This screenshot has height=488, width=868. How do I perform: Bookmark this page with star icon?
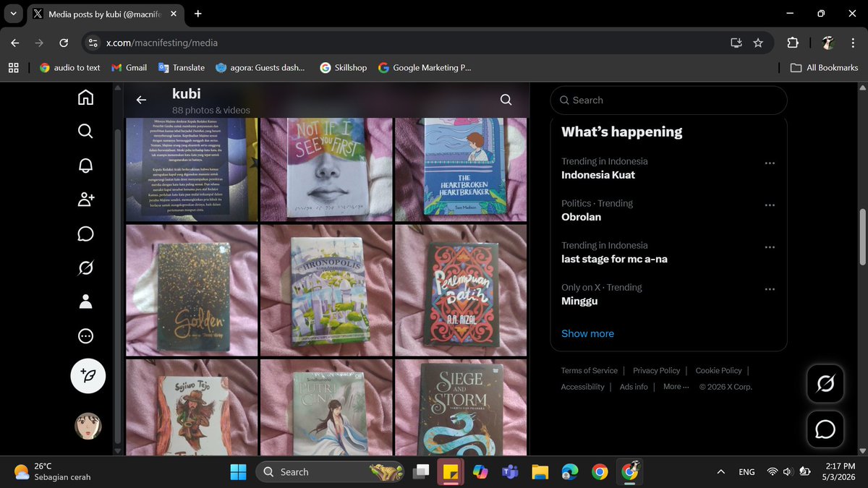[x=758, y=43]
